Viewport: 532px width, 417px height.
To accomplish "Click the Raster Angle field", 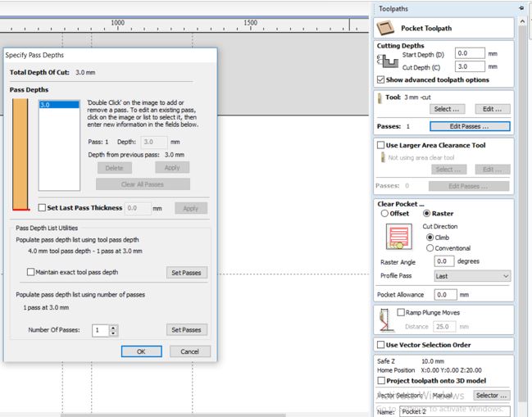I will [x=443, y=261].
